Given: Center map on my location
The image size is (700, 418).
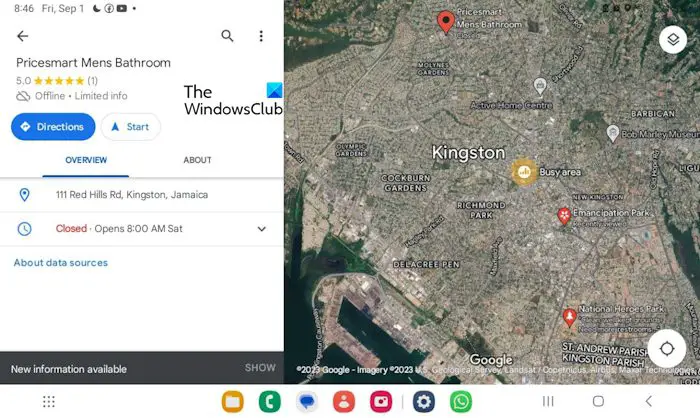Looking at the screenshot, I should point(667,348).
